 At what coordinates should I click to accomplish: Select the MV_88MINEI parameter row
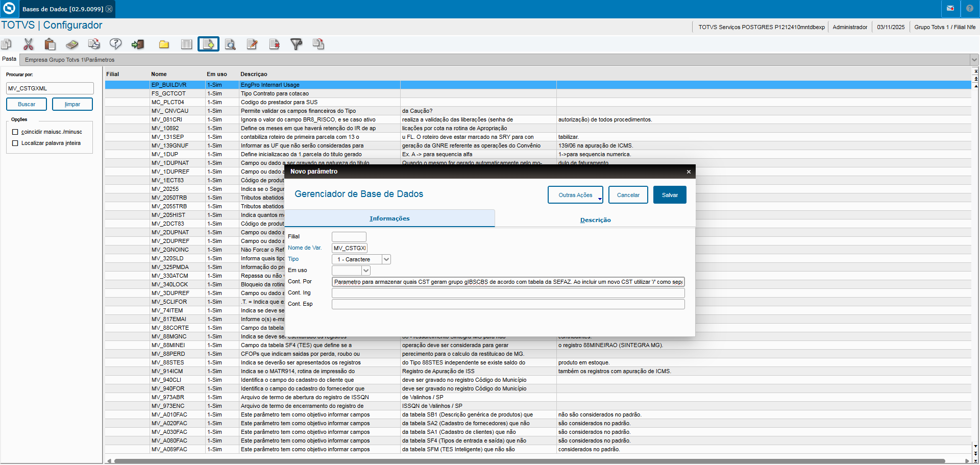tap(538, 345)
